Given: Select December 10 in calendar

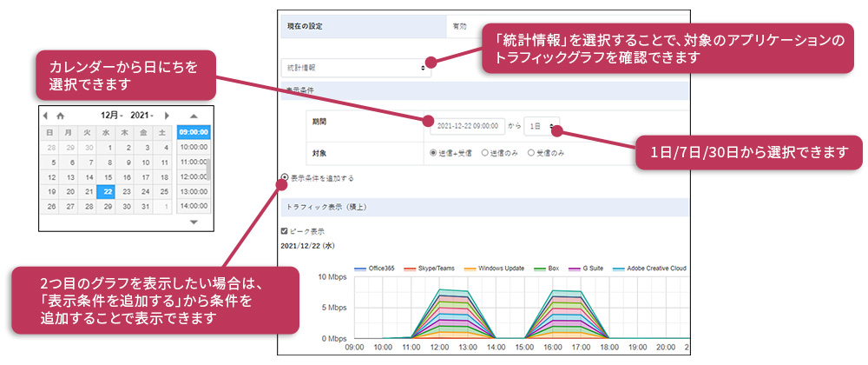Looking at the screenshot, I should [x=145, y=163].
